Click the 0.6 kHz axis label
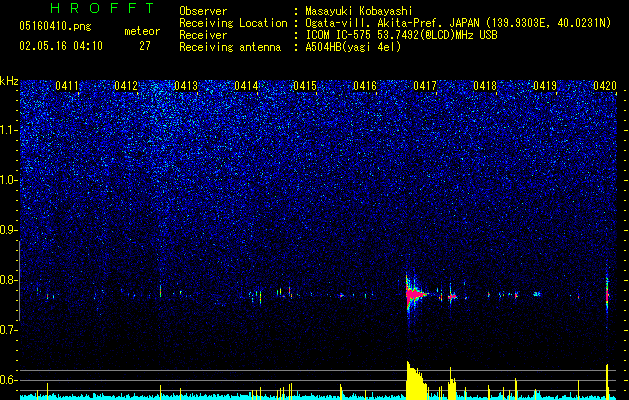Viewport: 629px width, 400px height. tap(8, 380)
